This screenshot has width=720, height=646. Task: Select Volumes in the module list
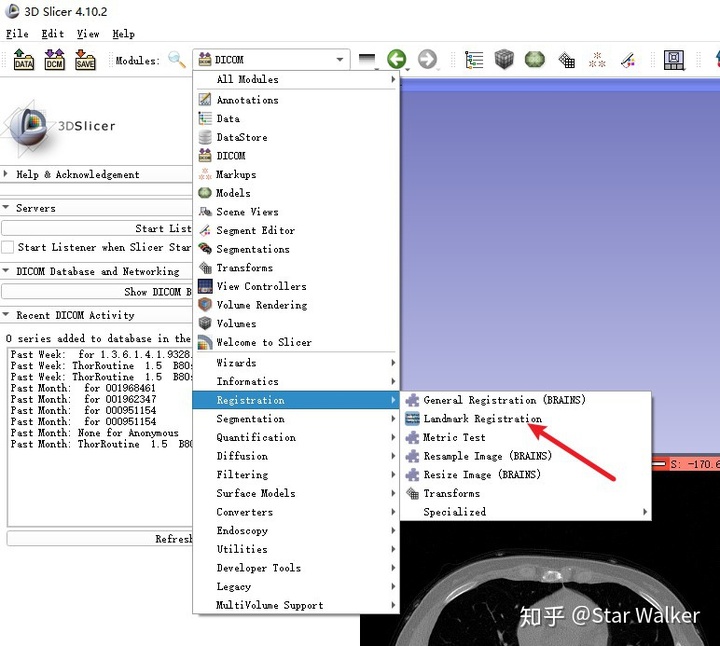pyautogui.click(x=296, y=324)
